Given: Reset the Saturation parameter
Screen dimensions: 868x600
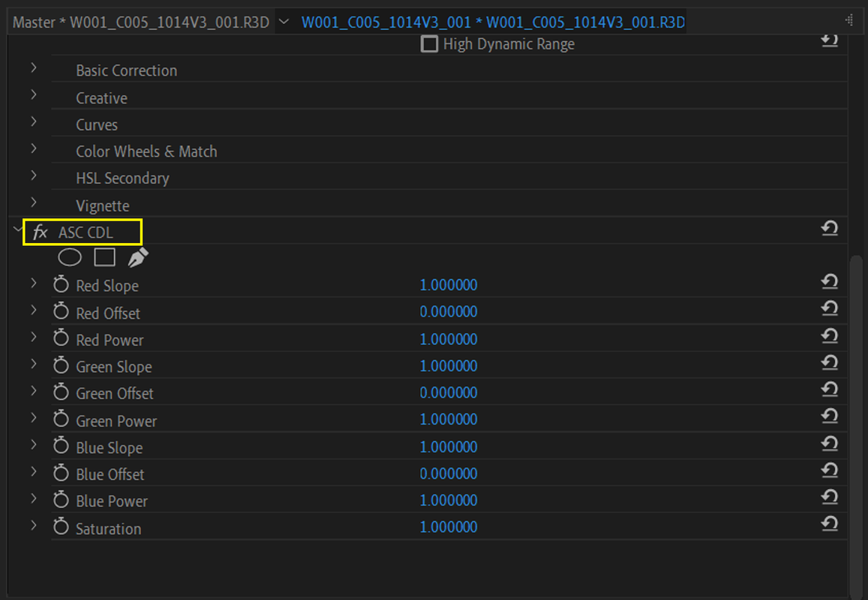Looking at the screenshot, I should (829, 523).
